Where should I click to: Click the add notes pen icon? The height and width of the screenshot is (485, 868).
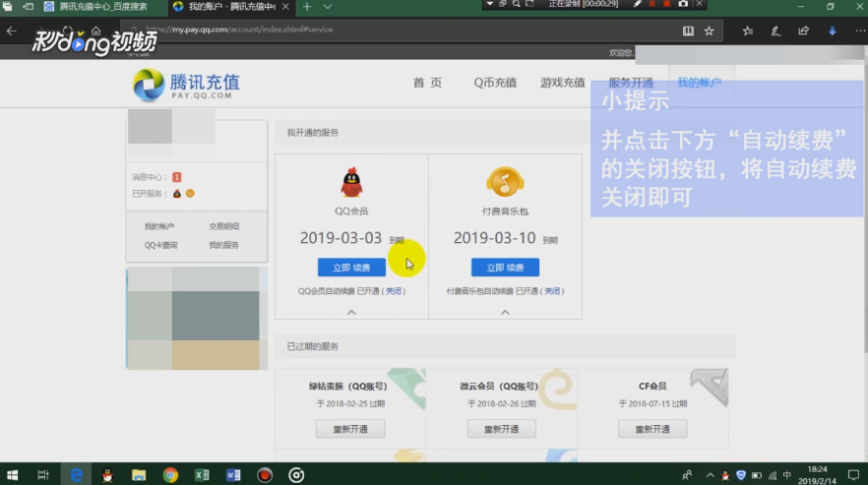[775, 31]
